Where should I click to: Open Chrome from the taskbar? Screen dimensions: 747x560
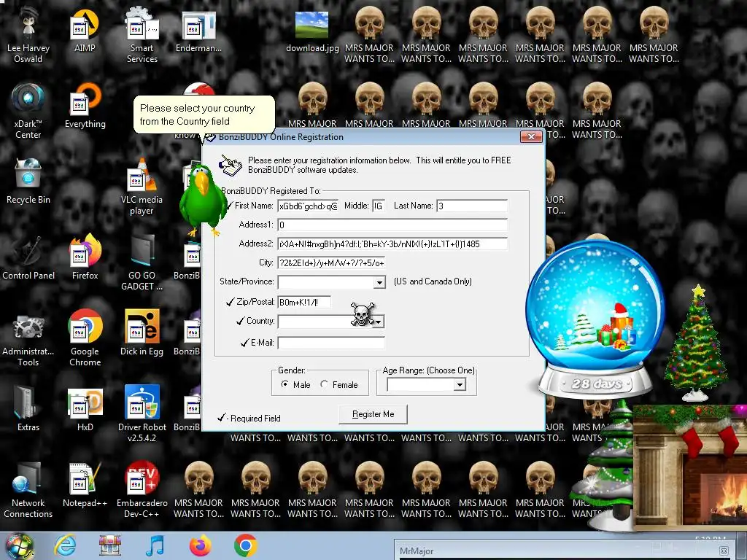(x=246, y=545)
